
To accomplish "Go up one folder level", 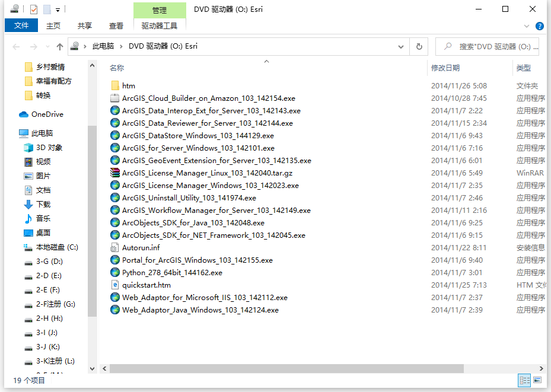I will 60,46.
